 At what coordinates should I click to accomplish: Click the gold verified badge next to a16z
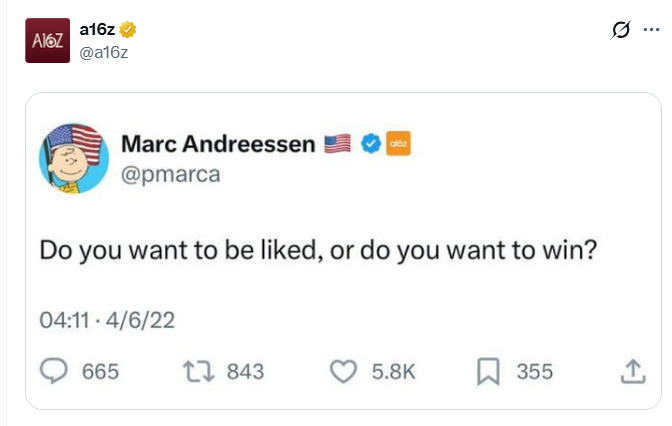pyautogui.click(x=129, y=30)
